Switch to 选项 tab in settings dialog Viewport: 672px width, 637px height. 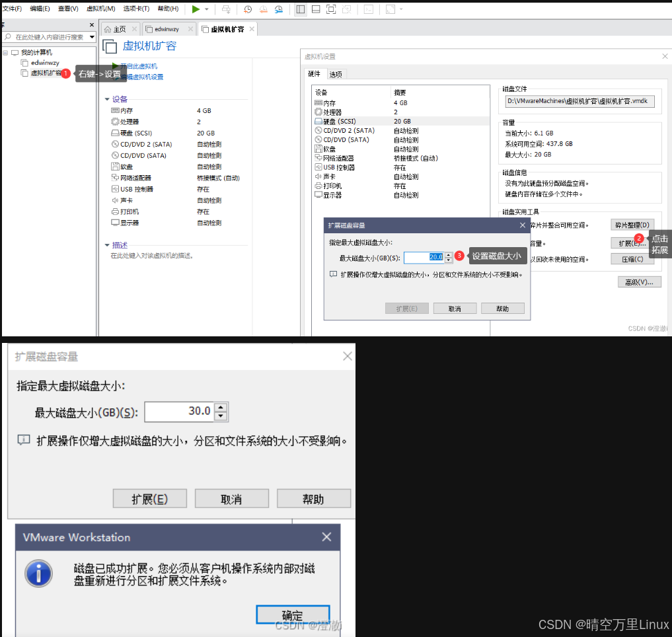pyautogui.click(x=336, y=74)
